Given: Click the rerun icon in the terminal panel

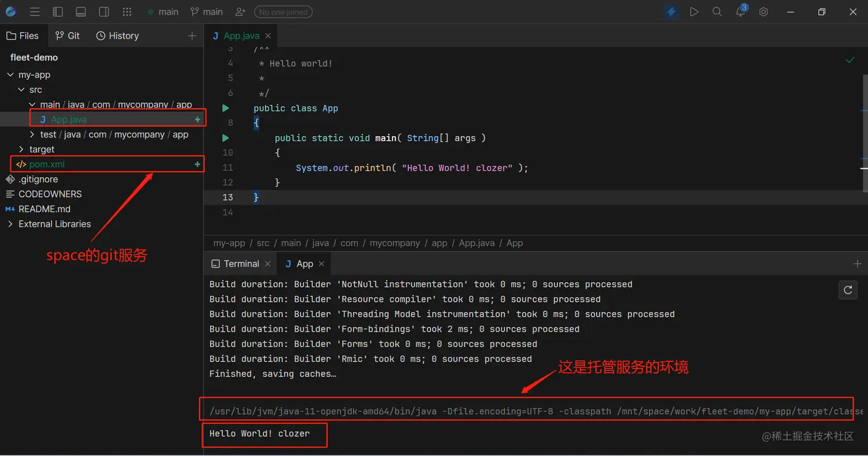Looking at the screenshot, I should (848, 290).
